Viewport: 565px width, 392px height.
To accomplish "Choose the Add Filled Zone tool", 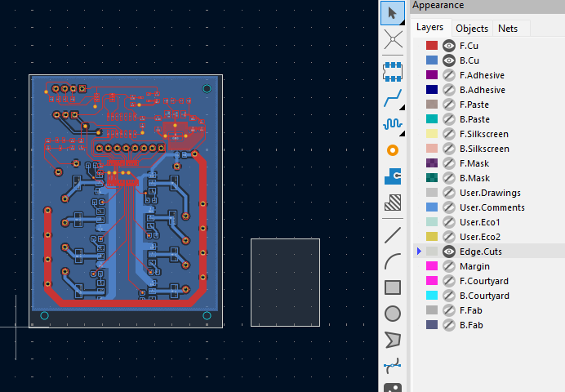I will click(393, 176).
